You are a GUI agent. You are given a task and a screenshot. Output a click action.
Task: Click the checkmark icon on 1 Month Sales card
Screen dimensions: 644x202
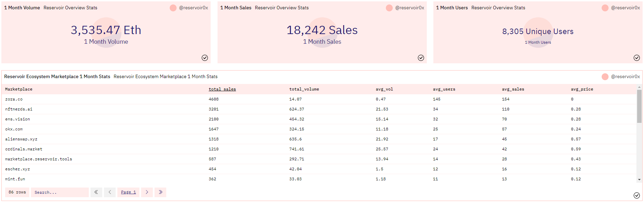(x=421, y=58)
